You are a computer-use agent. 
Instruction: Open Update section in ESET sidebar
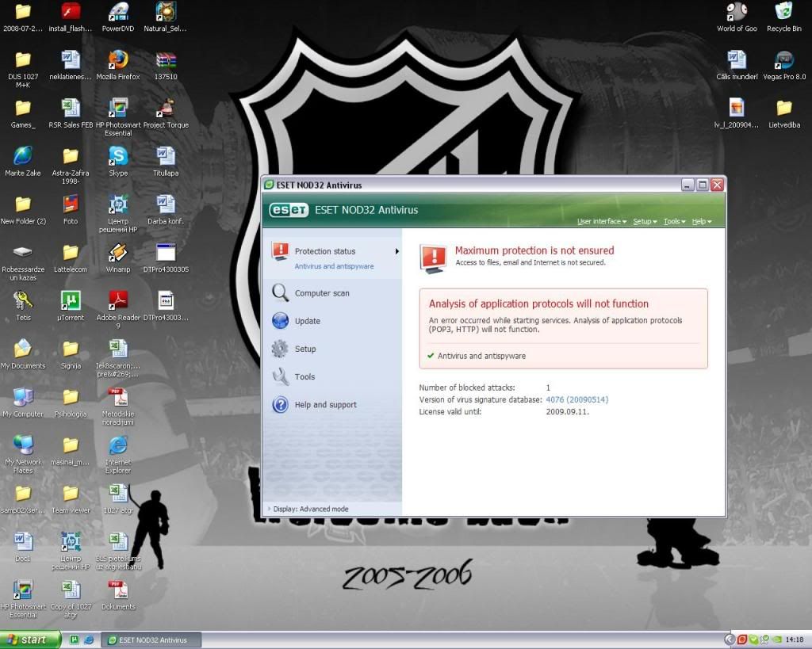click(307, 321)
